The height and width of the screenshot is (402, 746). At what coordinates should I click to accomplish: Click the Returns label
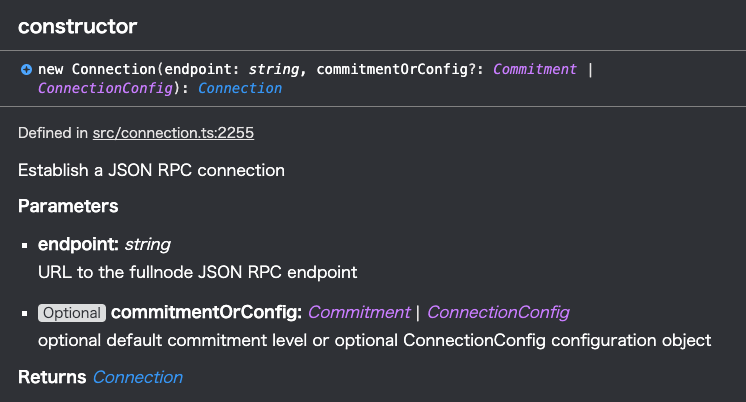[52, 377]
